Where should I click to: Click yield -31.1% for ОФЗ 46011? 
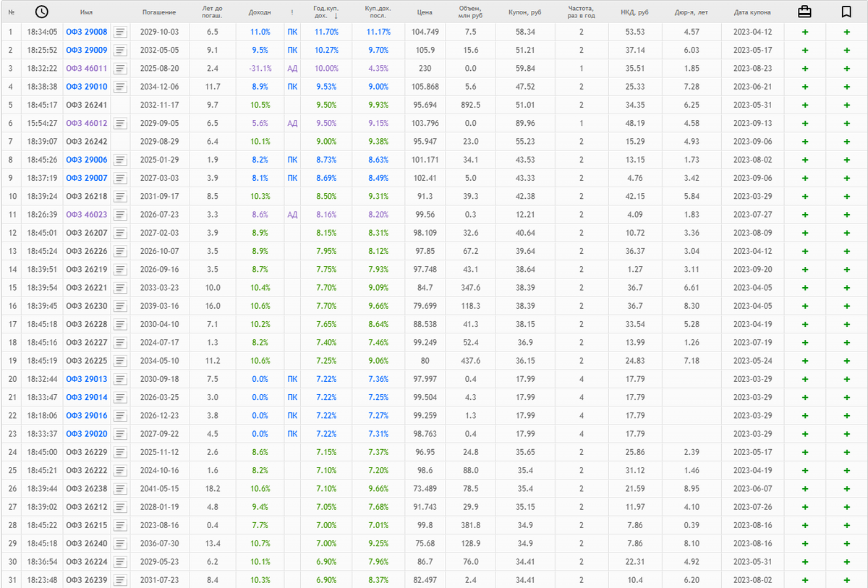[x=260, y=69]
